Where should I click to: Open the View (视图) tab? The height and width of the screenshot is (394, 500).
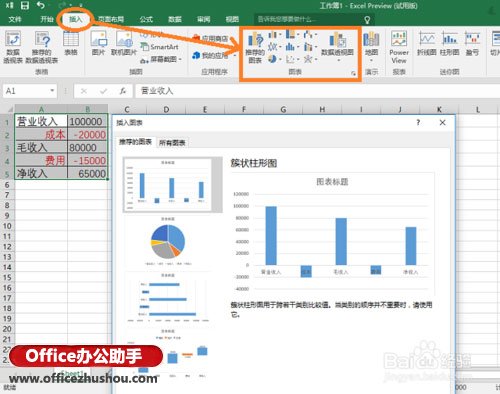point(232,19)
